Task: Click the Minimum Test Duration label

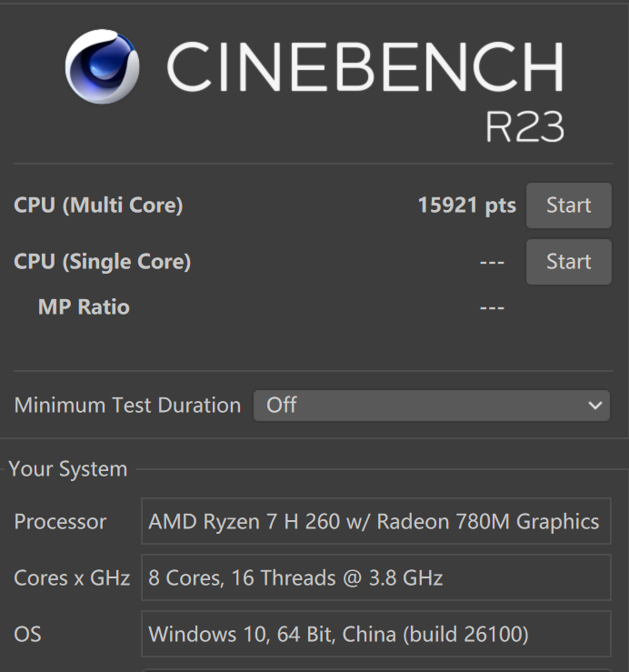Action: coord(127,406)
